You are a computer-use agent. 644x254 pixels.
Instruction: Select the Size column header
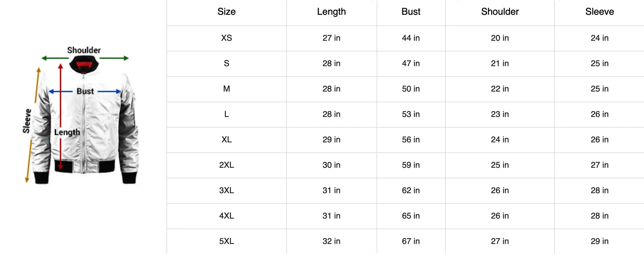(226, 12)
